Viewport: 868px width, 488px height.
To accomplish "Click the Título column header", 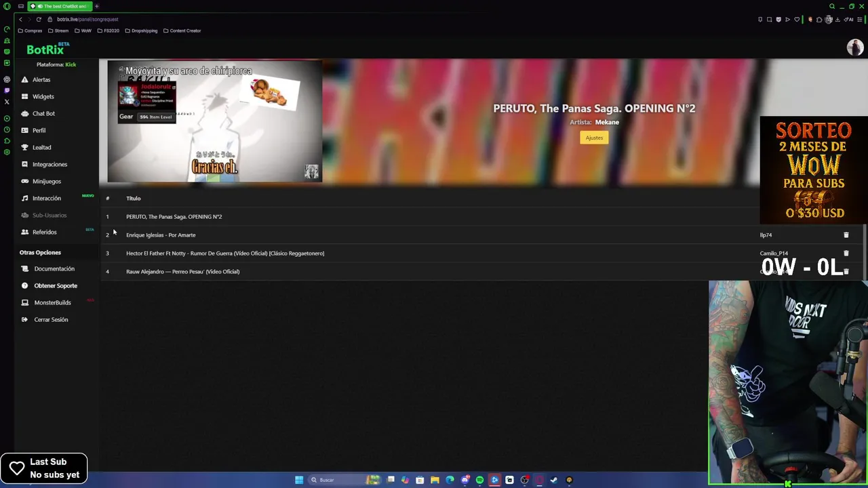I will (x=133, y=198).
